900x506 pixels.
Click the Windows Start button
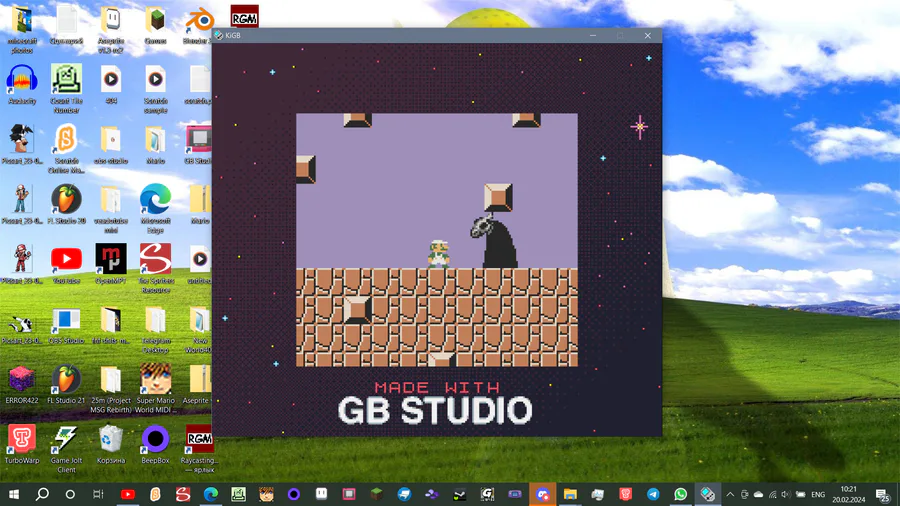(x=14, y=494)
